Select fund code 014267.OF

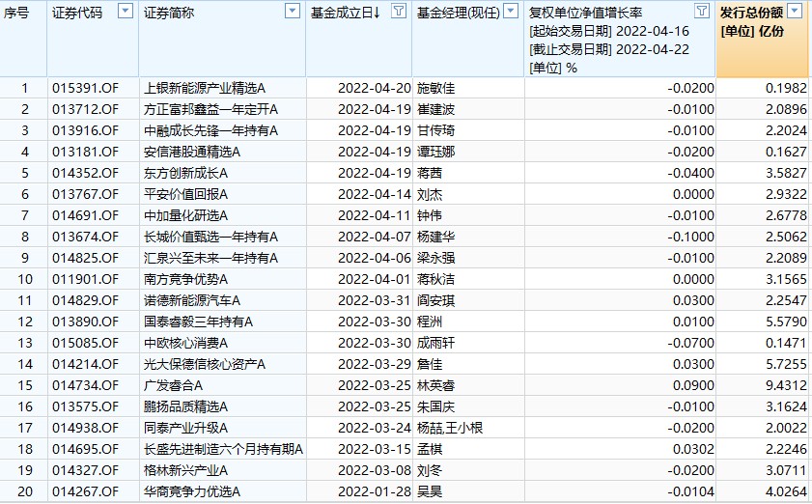(x=85, y=491)
